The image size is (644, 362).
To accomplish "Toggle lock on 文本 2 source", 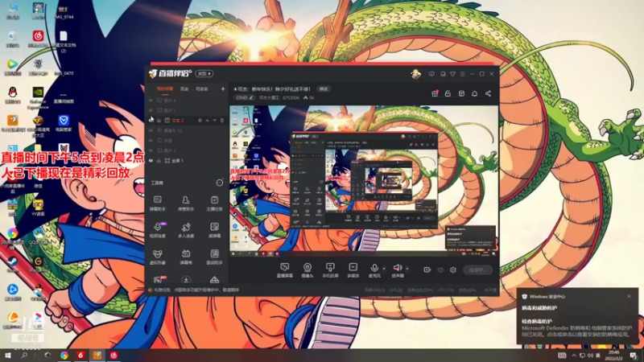I will click(x=159, y=120).
